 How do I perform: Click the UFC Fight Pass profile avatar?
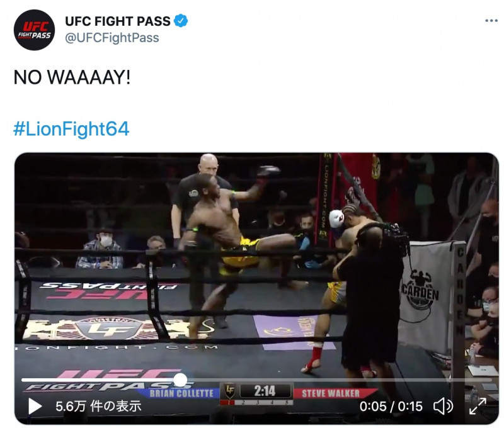(34, 30)
